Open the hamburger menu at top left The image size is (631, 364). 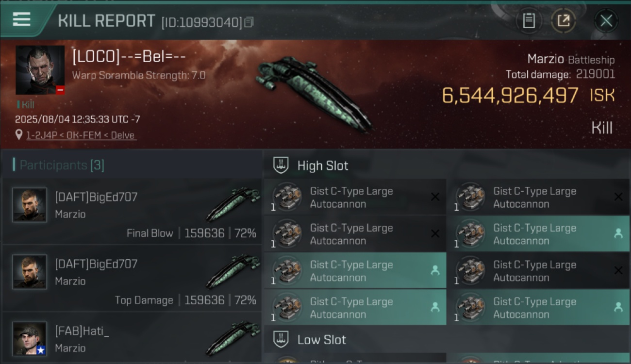pos(22,20)
